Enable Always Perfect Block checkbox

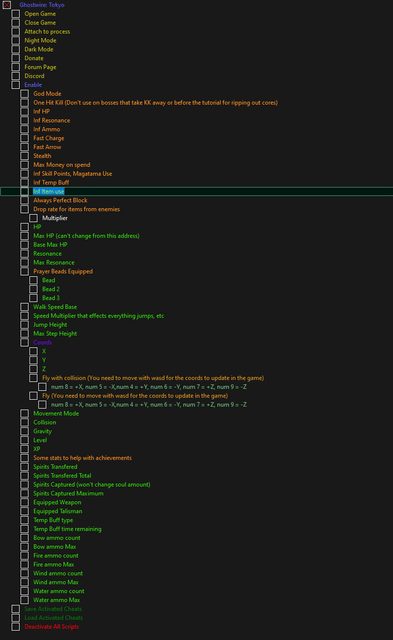(24, 200)
